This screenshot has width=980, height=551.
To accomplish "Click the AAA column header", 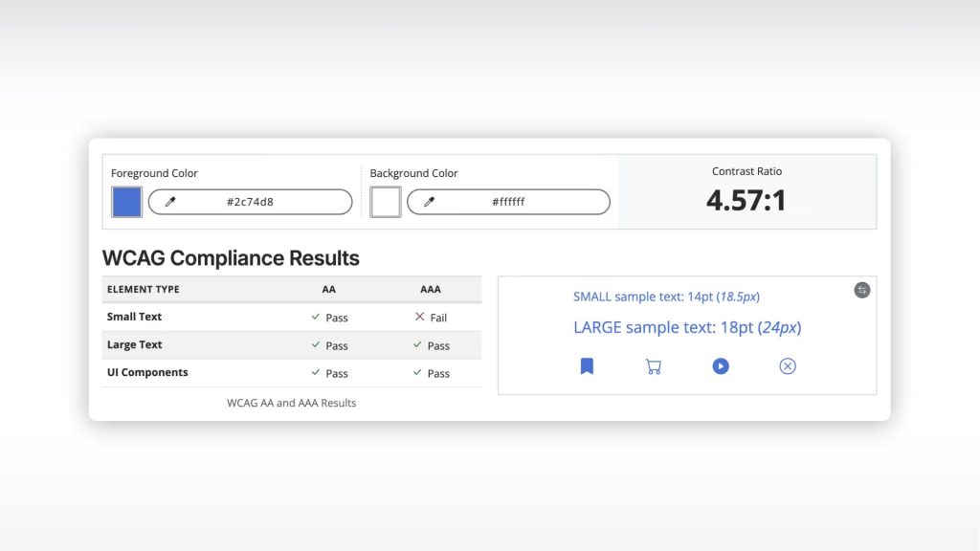I will [431, 289].
